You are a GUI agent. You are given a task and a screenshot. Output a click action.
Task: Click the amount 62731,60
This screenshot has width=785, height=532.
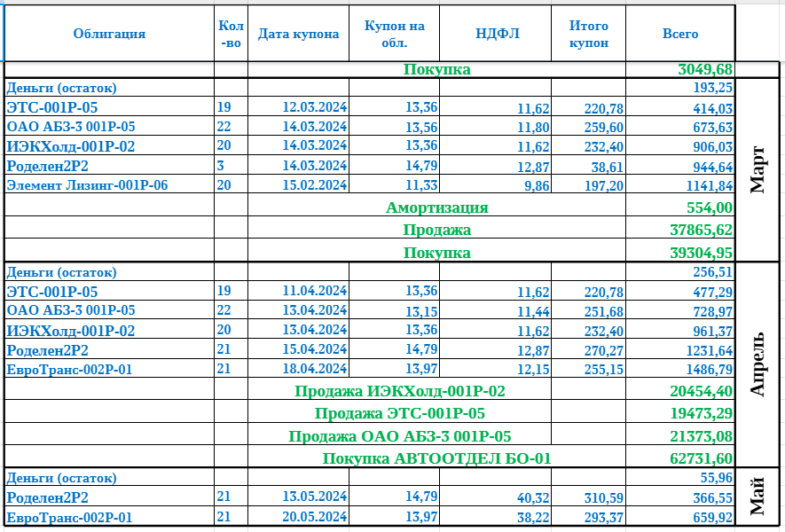click(702, 458)
